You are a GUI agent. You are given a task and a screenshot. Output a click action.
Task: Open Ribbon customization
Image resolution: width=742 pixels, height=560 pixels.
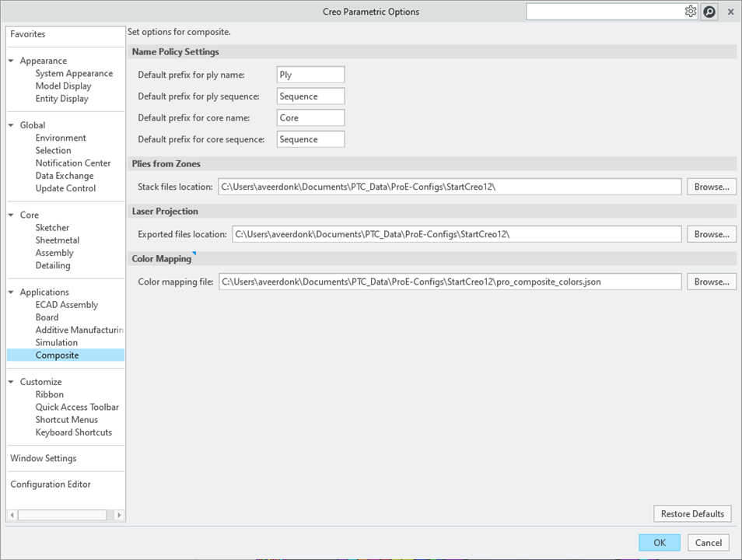coord(49,394)
